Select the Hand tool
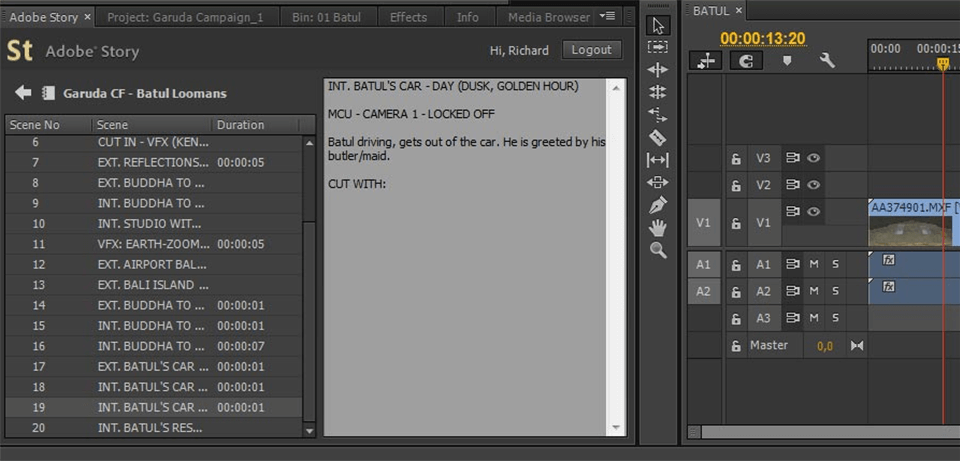 coord(658,228)
